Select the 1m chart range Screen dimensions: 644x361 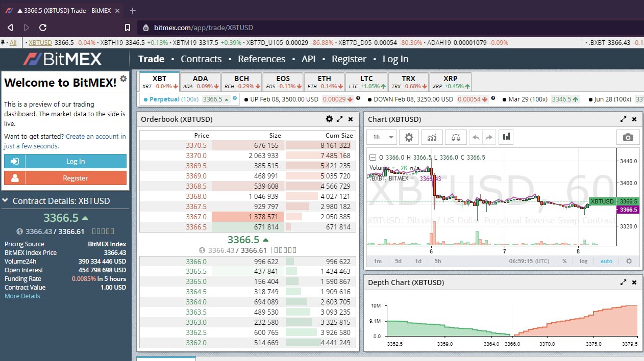click(378, 261)
